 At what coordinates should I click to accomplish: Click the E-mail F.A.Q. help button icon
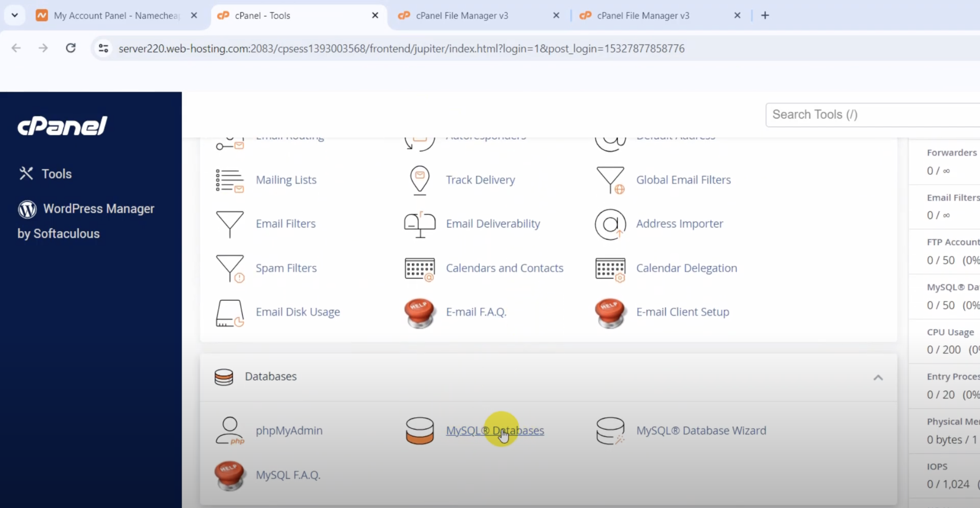[420, 313]
